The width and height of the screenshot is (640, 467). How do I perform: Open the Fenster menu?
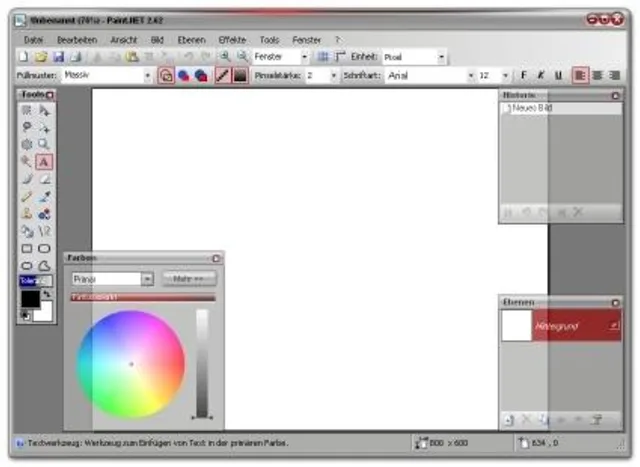pos(307,40)
